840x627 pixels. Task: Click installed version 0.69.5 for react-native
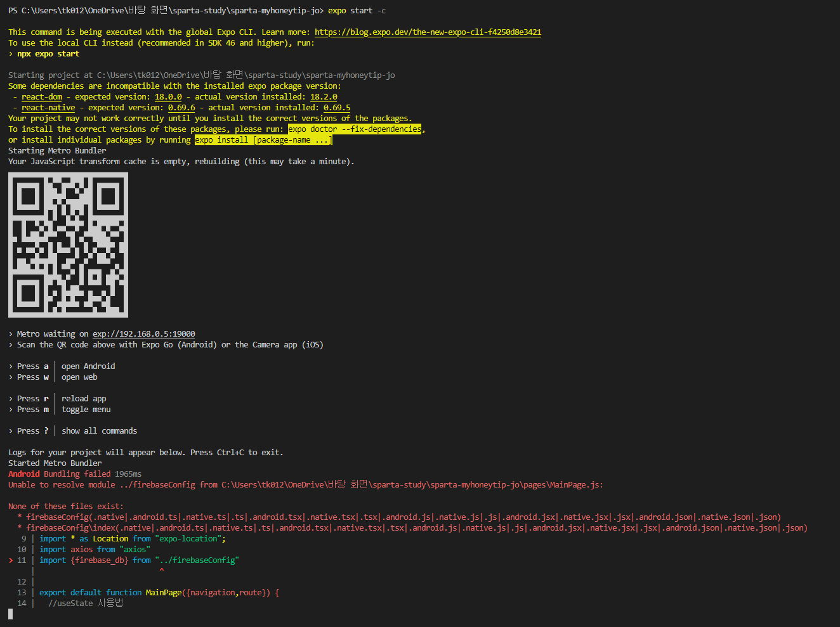(337, 108)
